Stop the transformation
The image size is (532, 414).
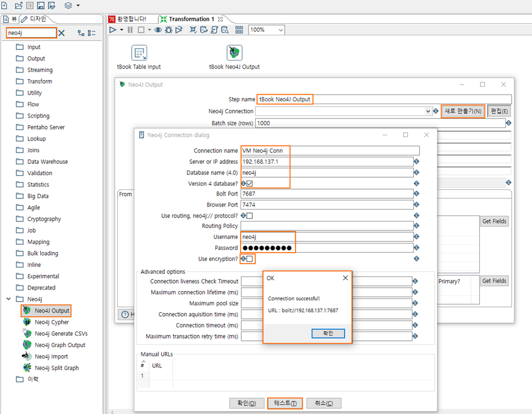(141, 30)
